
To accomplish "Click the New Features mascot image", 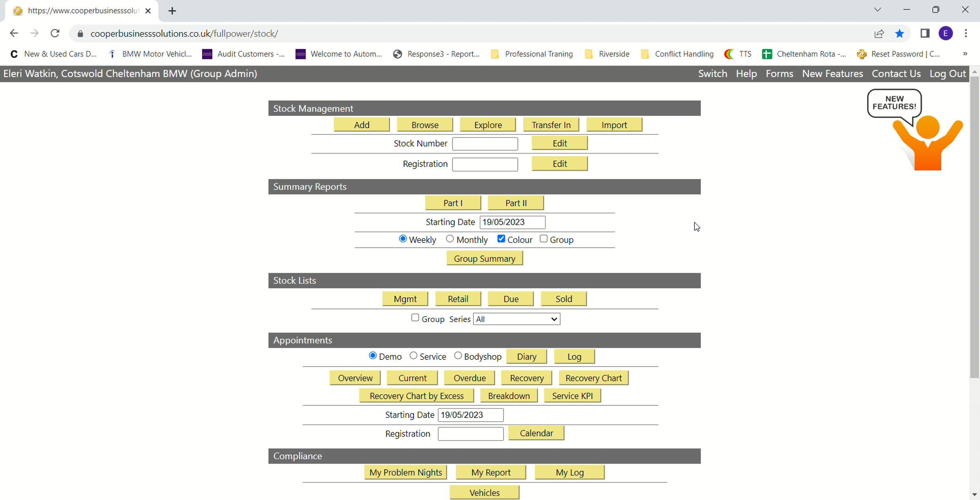I will (x=915, y=130).
